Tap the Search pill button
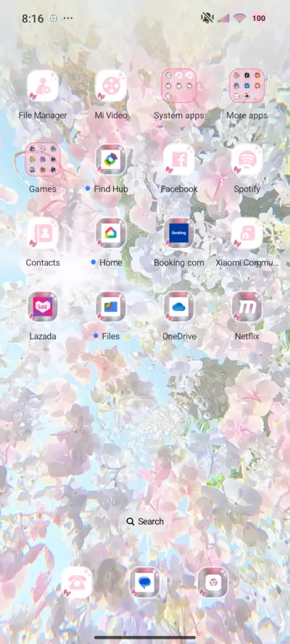 (145, 521)
